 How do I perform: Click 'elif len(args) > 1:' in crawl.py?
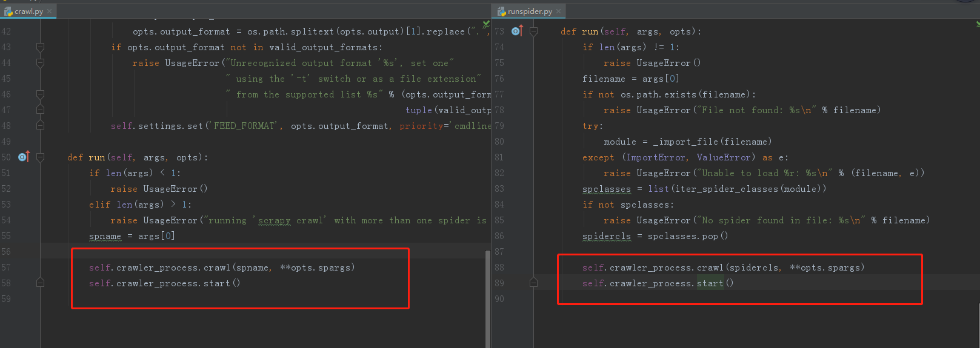(140, 205)
